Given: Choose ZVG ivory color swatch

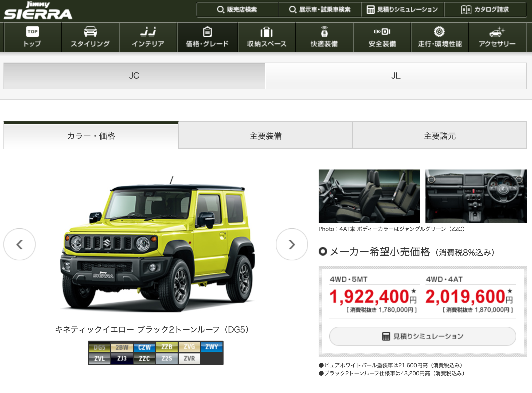Looking at the screenshot, I should pyautogui.click(x=189, y=347).
